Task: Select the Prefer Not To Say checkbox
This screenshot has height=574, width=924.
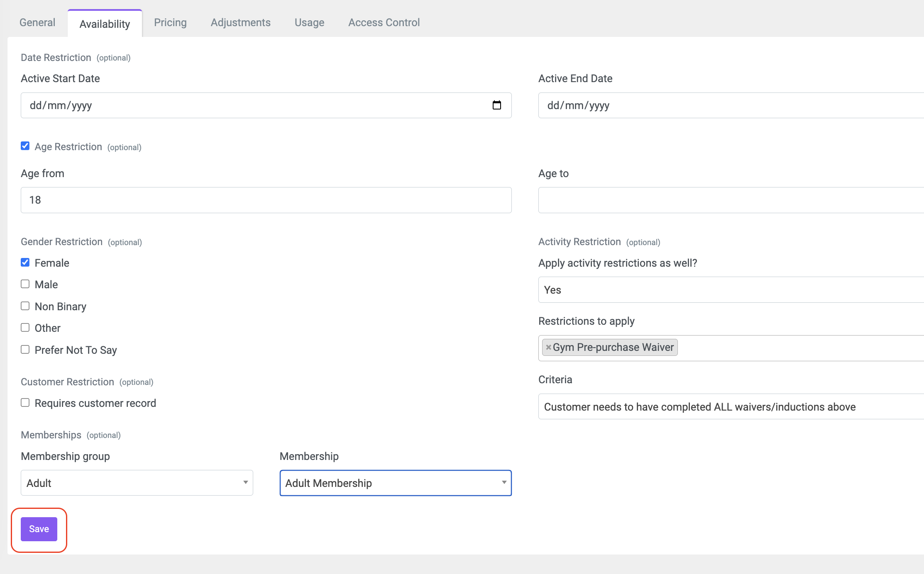Action: click(25, 350)
